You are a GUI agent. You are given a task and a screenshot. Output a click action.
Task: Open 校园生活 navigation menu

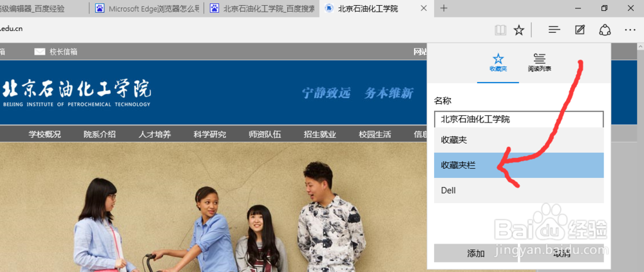coord(375,134)
